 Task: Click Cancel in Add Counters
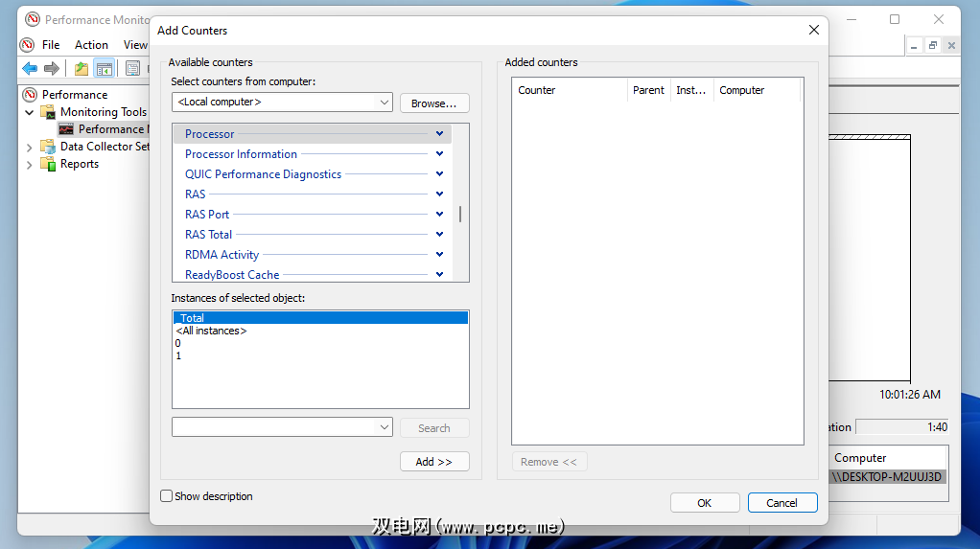click(x=782, y=503)
